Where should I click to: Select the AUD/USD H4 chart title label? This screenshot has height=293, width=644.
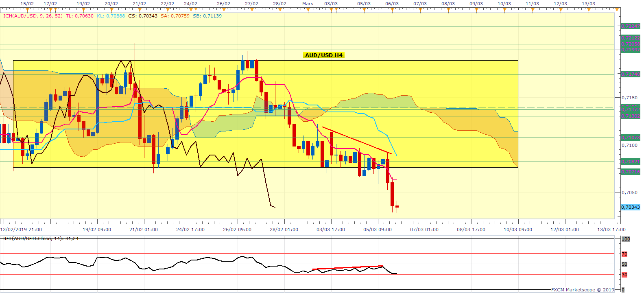pyautogui.click(x=324, y=55)
